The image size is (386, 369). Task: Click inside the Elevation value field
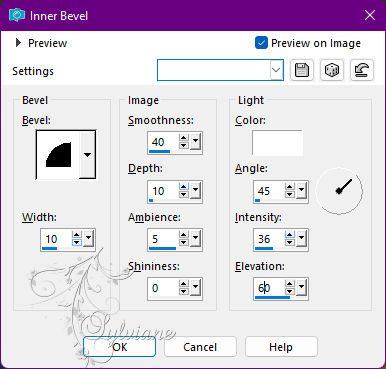pos(269,288)
